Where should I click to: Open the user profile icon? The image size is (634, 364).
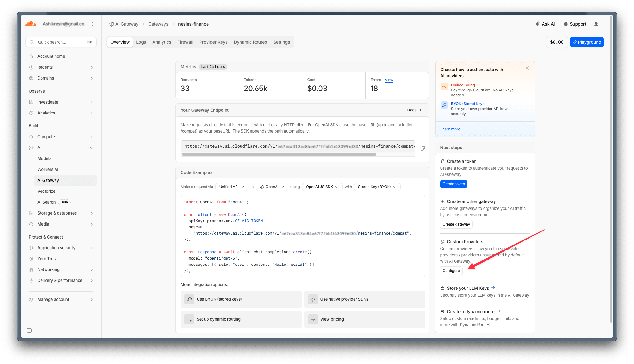[596, 24]
